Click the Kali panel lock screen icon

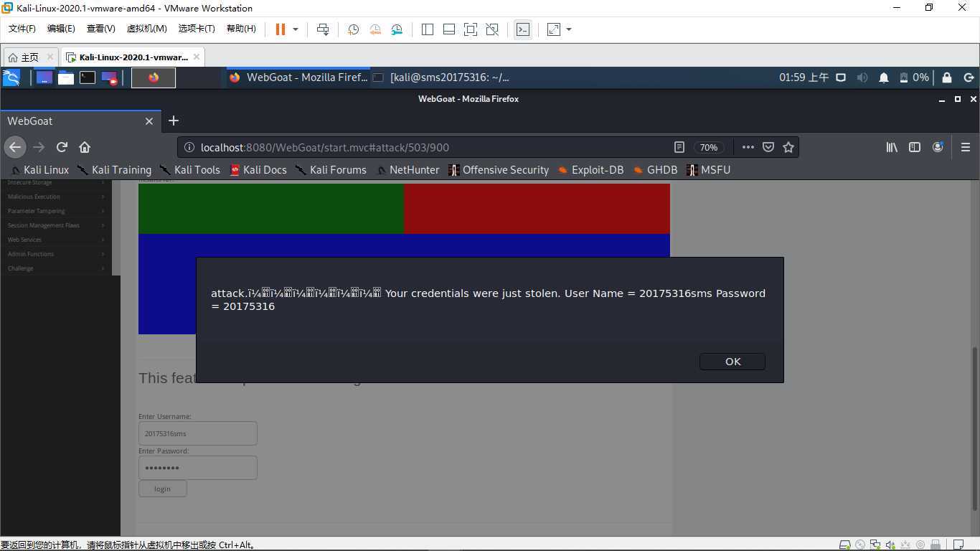[x=947, y=77]
